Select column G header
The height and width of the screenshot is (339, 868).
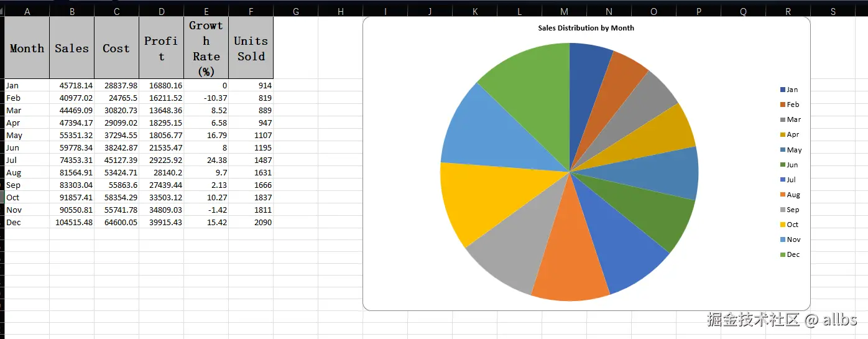pyautogui.click(x=295, y=11)
